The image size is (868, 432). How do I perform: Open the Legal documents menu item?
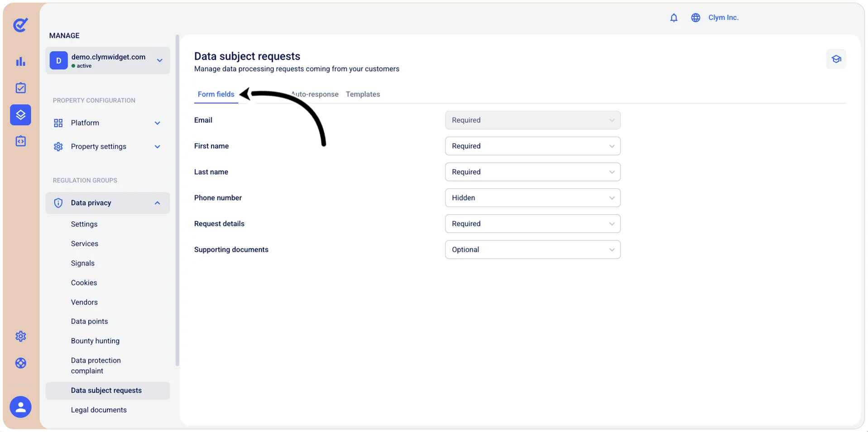pyautogui.click(x=99, y=410)
